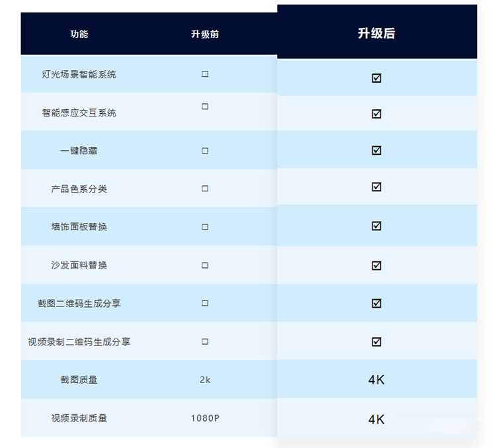The height and width of the screenshot is (448, 496).
Task: Click the 沙发面料替换 feature label
Action: 79,265
